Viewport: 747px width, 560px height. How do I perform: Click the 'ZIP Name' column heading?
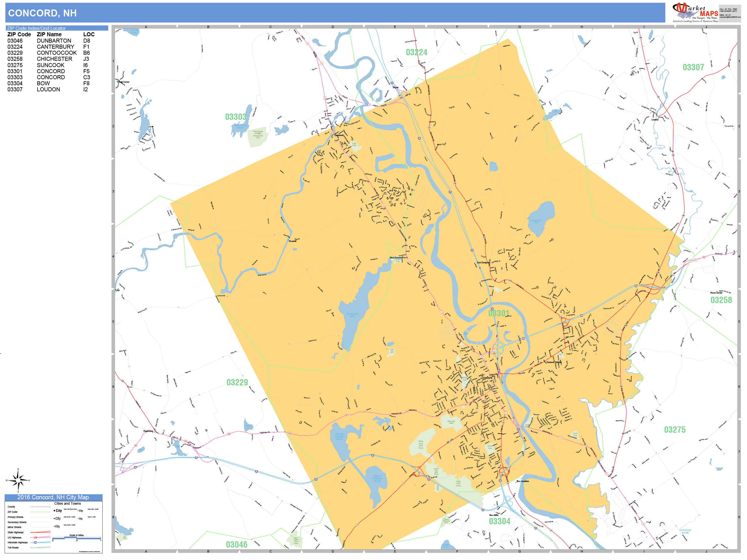click(x=49, y=35)
